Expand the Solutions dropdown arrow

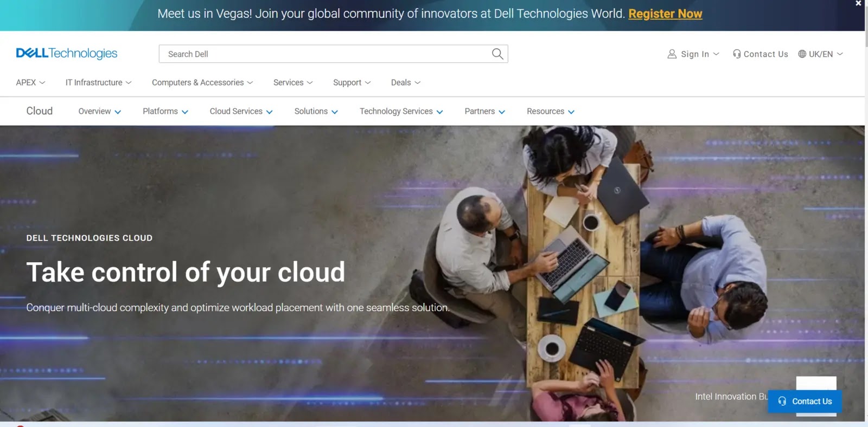click(x=335, y=112)
